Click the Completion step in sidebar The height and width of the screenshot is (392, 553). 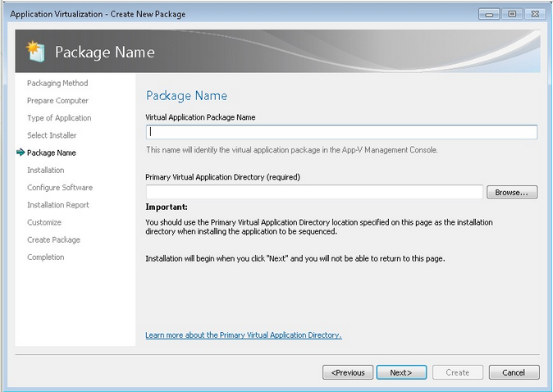pos(46,258)
